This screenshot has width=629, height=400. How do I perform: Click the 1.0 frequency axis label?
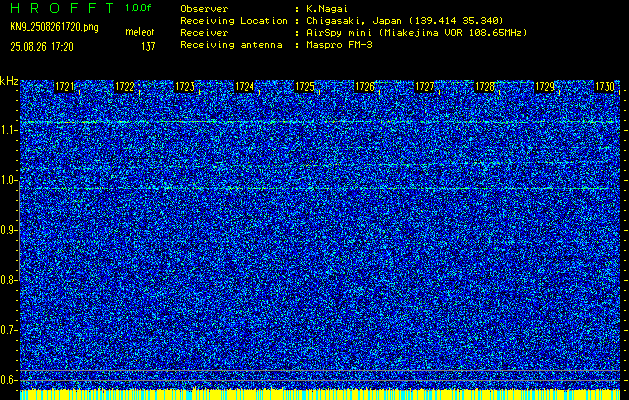coord(7,180)
